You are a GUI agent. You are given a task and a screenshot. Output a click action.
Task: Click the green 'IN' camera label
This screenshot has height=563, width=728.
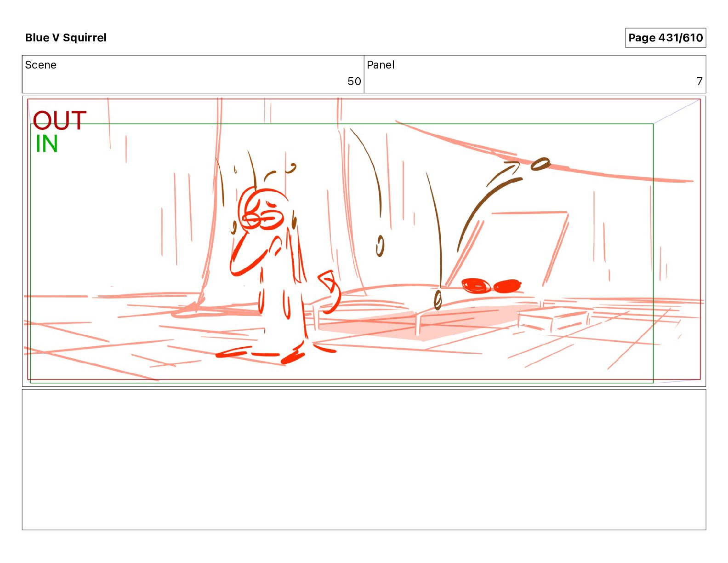(x=47, y=144)
